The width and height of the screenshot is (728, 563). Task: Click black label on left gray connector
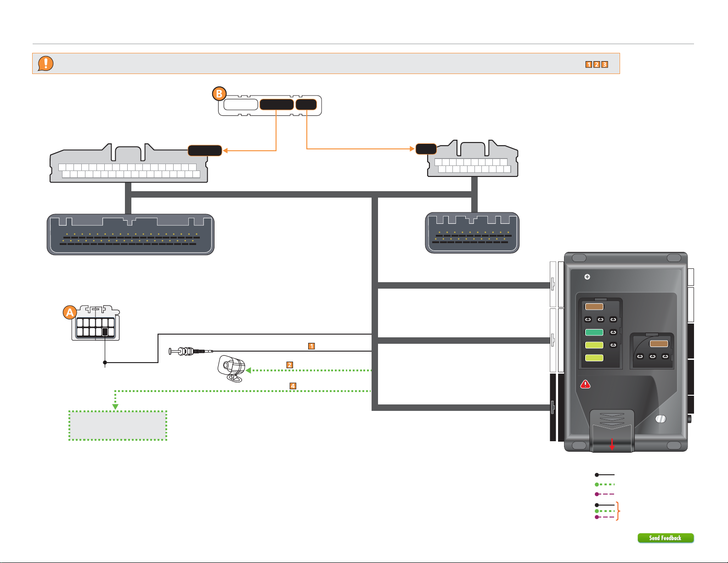click(205, 150)
